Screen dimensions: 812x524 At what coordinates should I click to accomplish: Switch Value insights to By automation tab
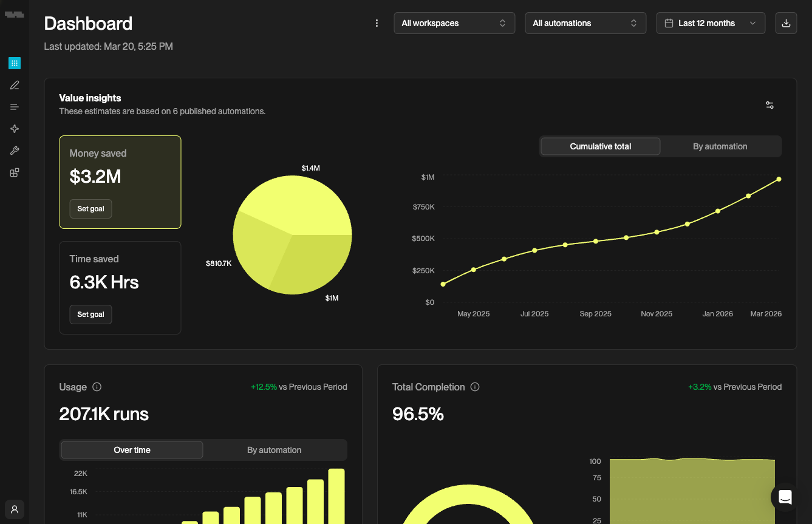(720, 146)
